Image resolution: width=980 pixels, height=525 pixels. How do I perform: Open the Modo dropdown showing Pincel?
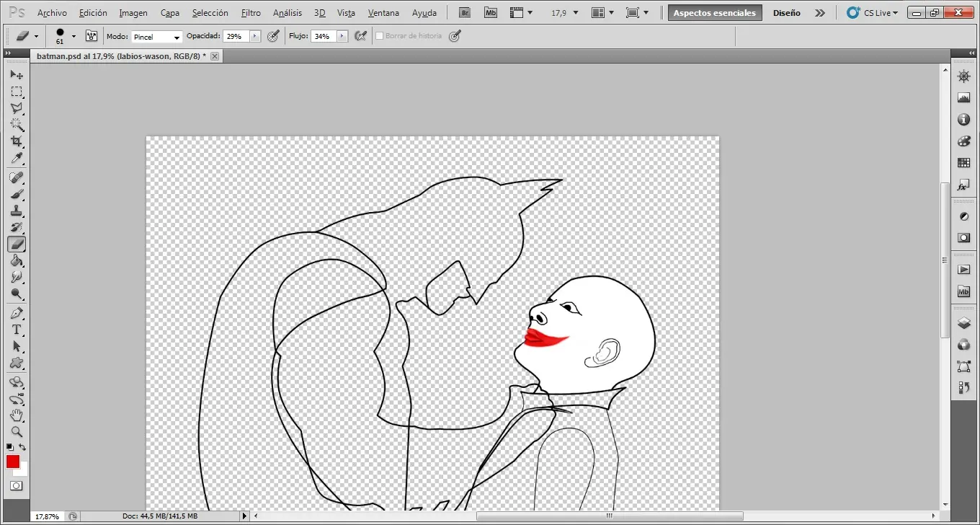[x=157, y=36]
